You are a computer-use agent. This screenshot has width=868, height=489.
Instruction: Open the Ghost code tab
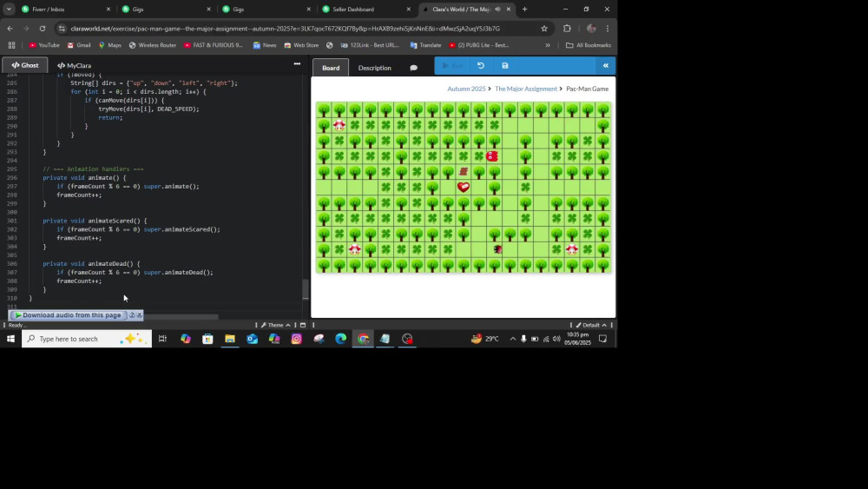click(25, 65)
